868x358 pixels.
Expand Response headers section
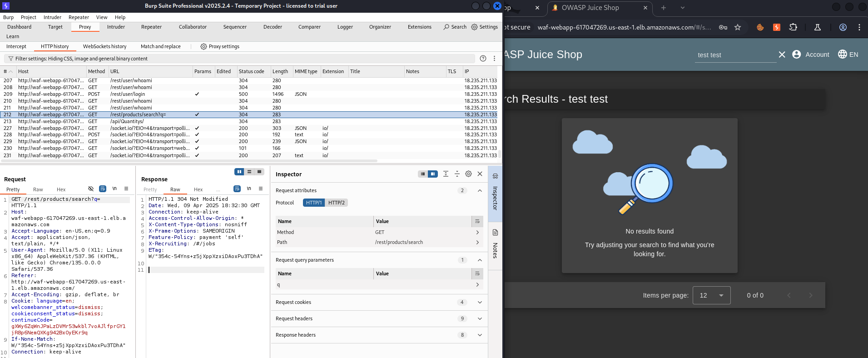[480, 335]
